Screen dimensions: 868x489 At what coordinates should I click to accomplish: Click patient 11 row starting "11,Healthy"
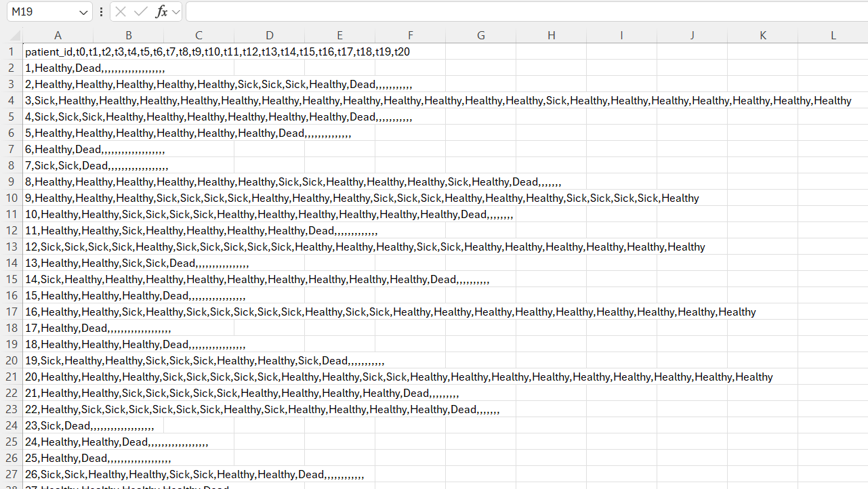click(x=201, y=230)
